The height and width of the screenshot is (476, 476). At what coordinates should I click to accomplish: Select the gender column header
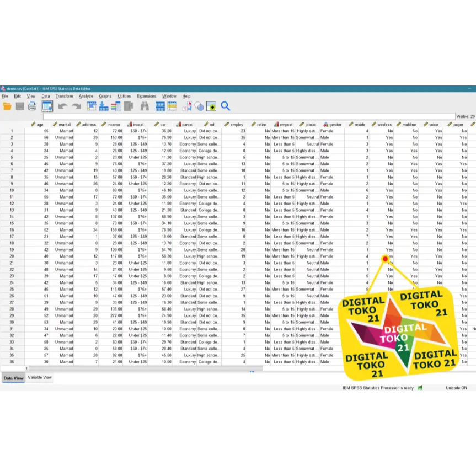(x=332, y=125)
